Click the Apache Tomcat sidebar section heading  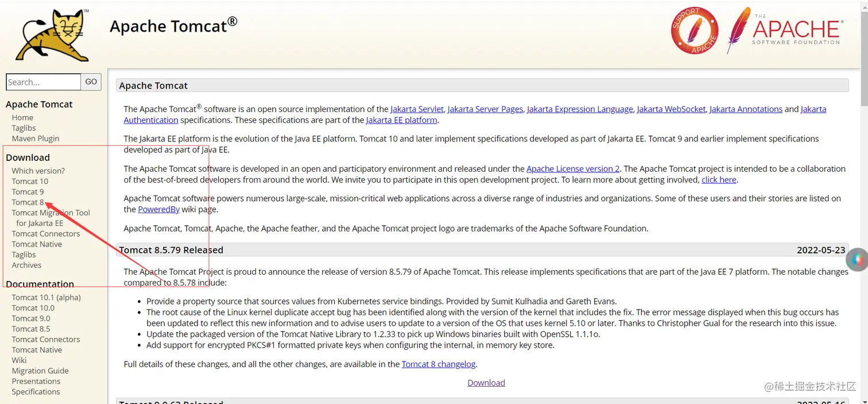coord(39,105)
